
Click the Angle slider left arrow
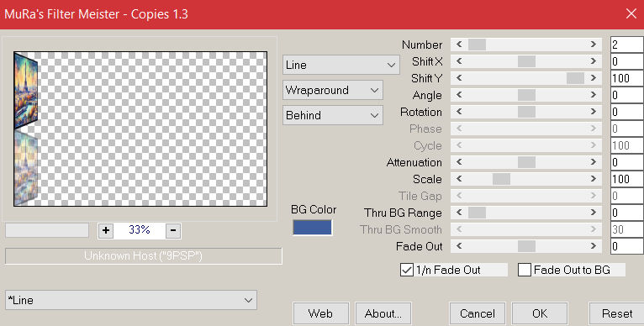[459, 95]
